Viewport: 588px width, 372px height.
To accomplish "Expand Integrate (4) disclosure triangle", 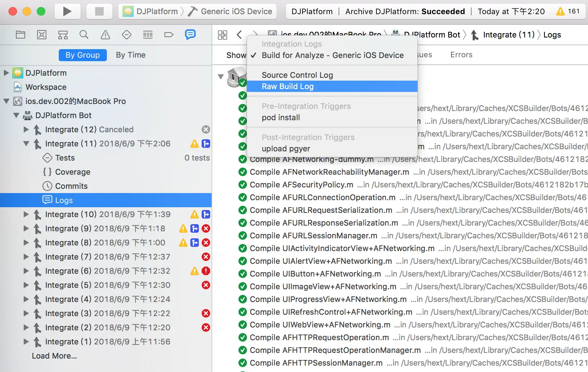I will 26,299.
